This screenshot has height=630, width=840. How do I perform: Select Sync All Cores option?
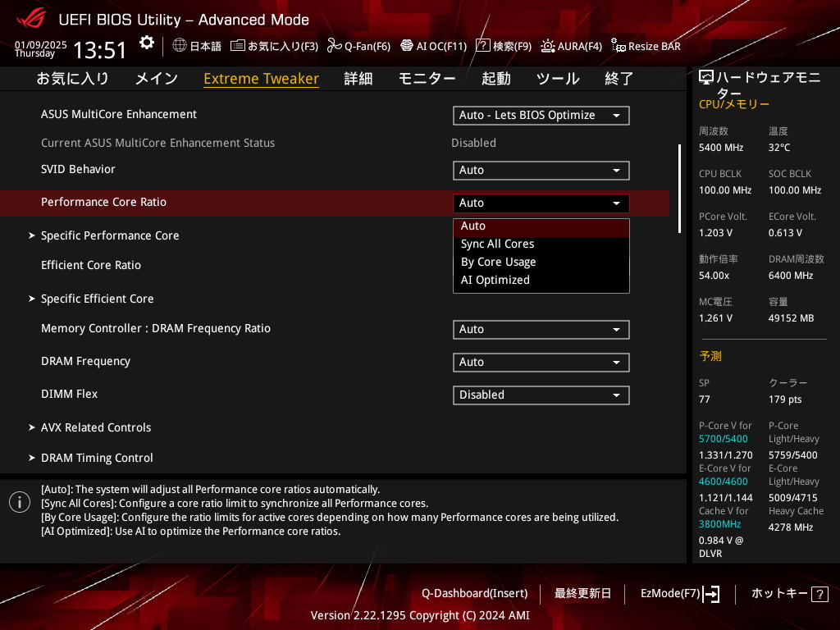click(x=497, y=244)
